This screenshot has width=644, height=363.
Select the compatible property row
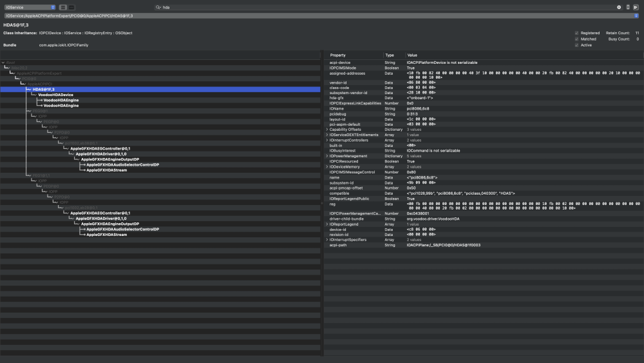[x=484, y=193]
